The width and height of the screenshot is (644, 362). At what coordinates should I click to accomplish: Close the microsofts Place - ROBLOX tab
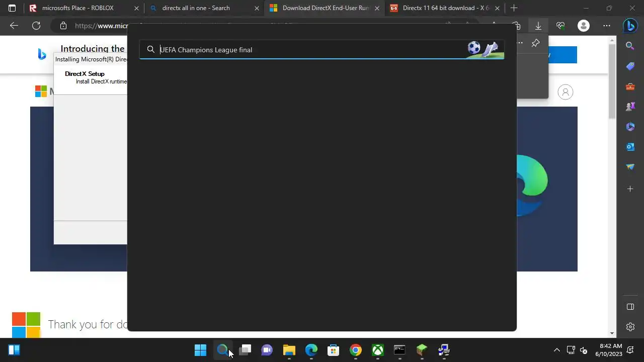point(137,8)
